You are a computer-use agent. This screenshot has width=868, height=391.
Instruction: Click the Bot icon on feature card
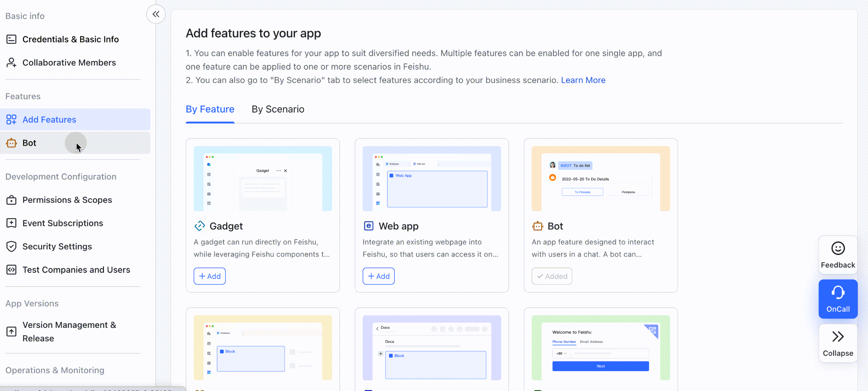pos(538,226)
